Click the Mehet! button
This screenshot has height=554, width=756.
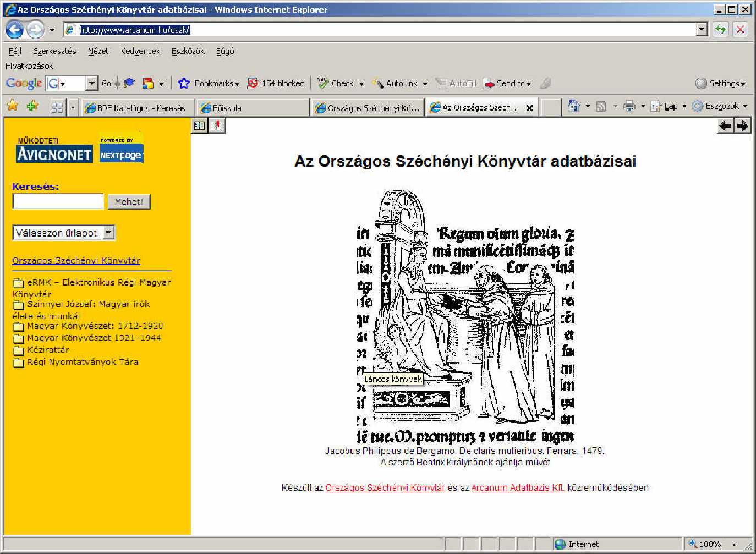click(x=129, y=202)
